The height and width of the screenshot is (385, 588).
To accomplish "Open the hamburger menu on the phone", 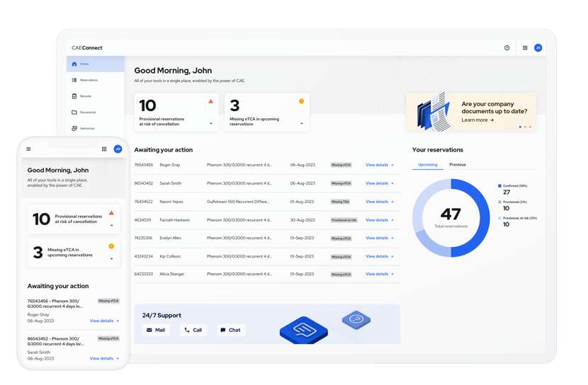I will 28,149.
